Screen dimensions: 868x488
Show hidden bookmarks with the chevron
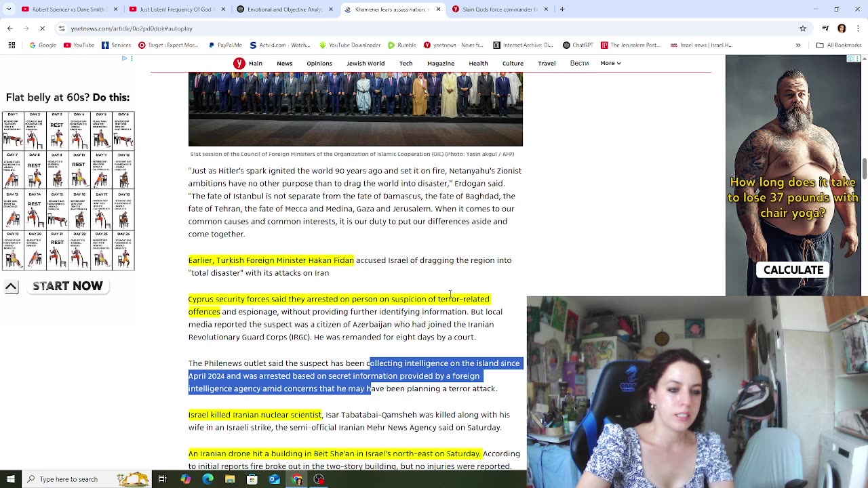(798, 45)
